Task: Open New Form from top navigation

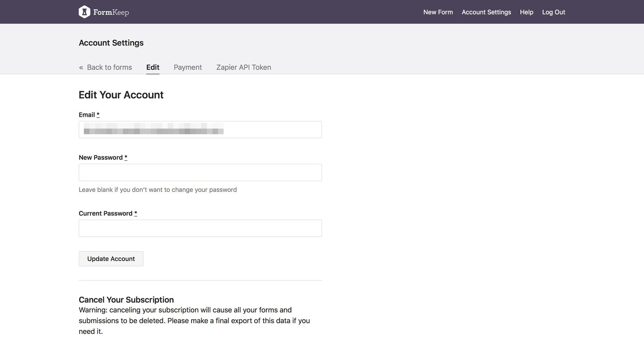Action: click(438, 12)
